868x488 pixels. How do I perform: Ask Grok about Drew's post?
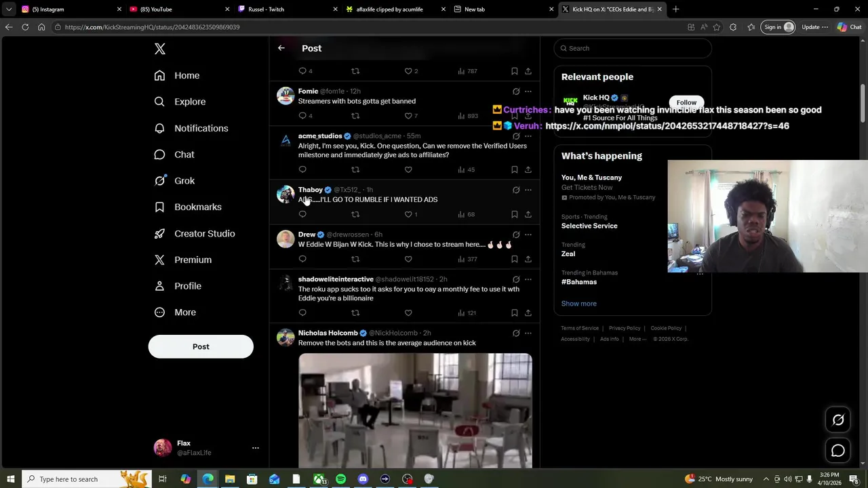(x=516, y=235)
